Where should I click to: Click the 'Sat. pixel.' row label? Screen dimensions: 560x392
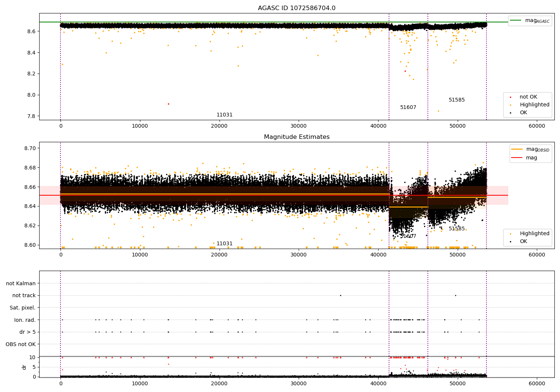tap(23, 308)
